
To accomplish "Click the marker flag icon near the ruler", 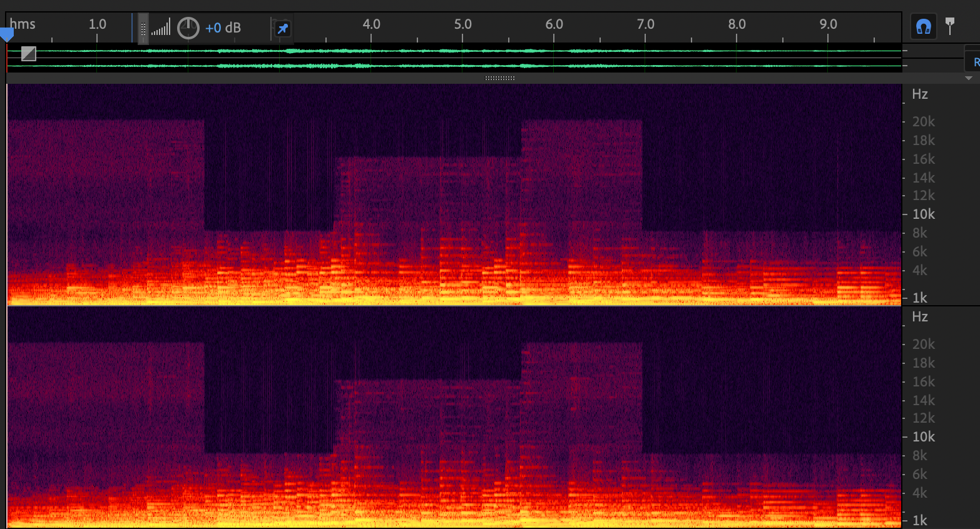I will coord(950,26).
